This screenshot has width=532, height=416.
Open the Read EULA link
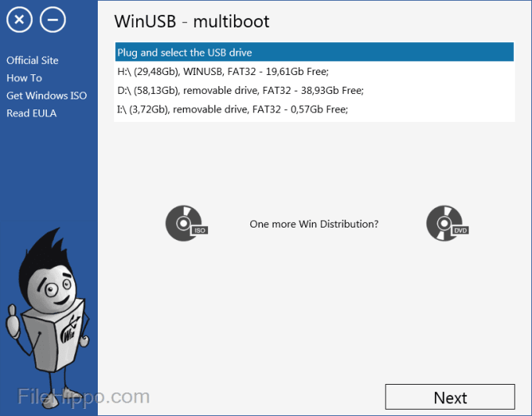pos(31,113)
